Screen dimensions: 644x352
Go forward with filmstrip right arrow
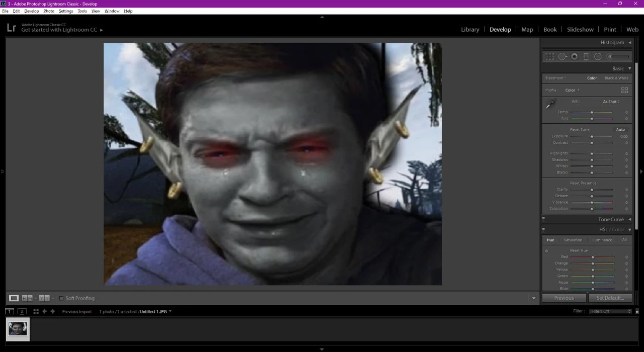pos(52,311)
